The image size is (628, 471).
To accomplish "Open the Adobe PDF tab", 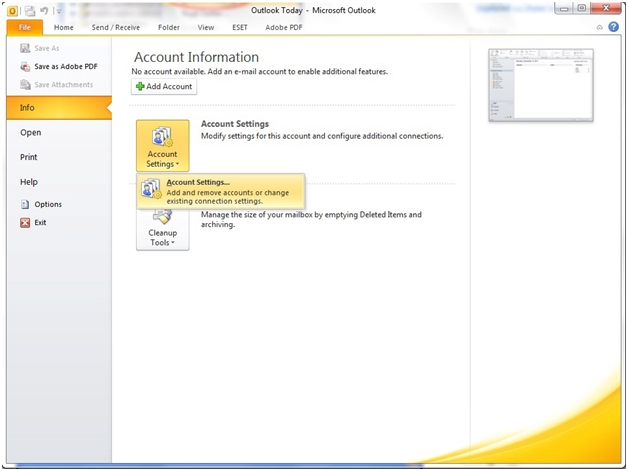I will click(x=284, y=27).
